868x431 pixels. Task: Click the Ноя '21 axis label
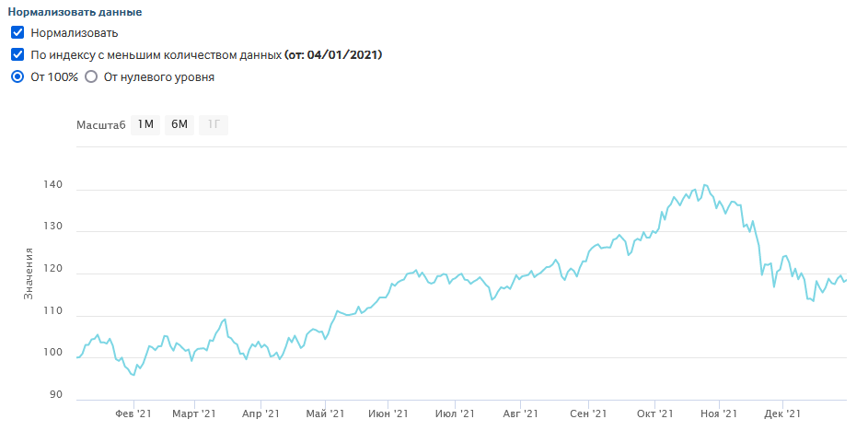click(718, 414)
